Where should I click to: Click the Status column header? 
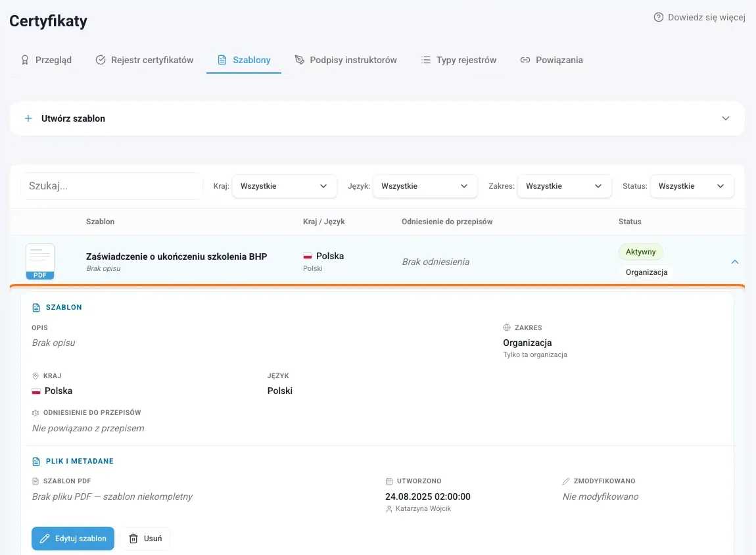[x=630, y=222]
